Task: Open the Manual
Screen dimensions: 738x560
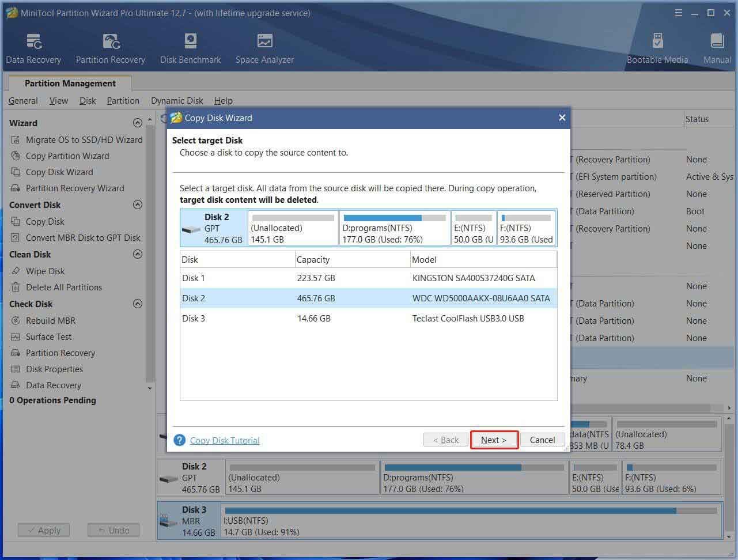Action: [717, 48]
